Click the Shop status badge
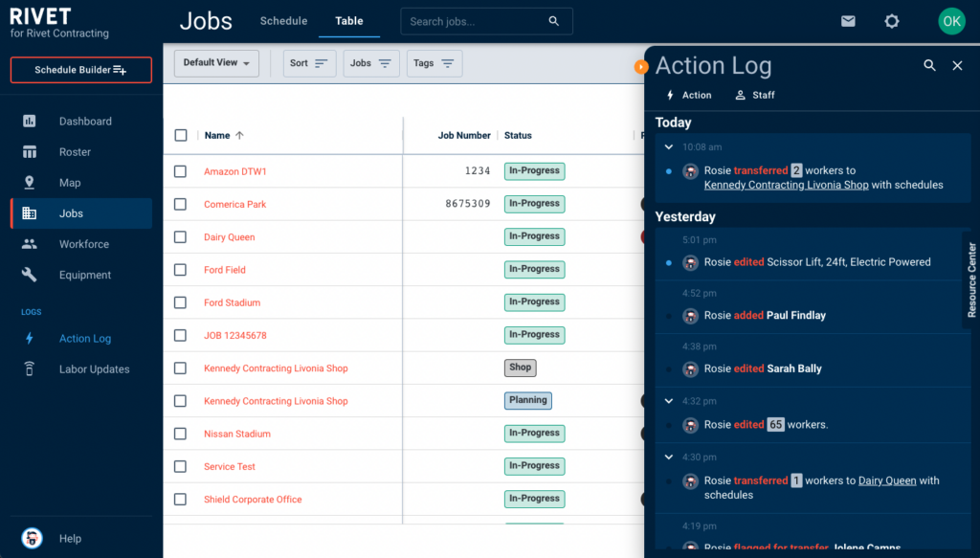The width and height of the screenshot is (980, 558). tap(520, 368)
